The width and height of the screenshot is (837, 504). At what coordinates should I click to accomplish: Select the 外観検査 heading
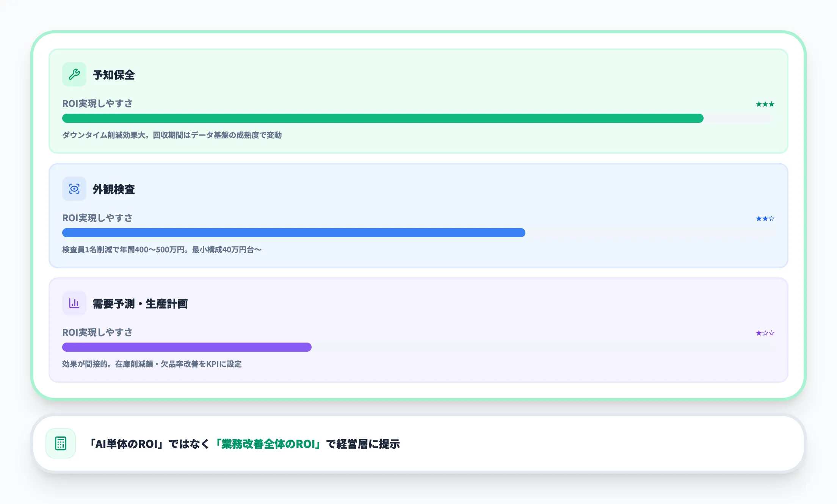tap(113, 189)
